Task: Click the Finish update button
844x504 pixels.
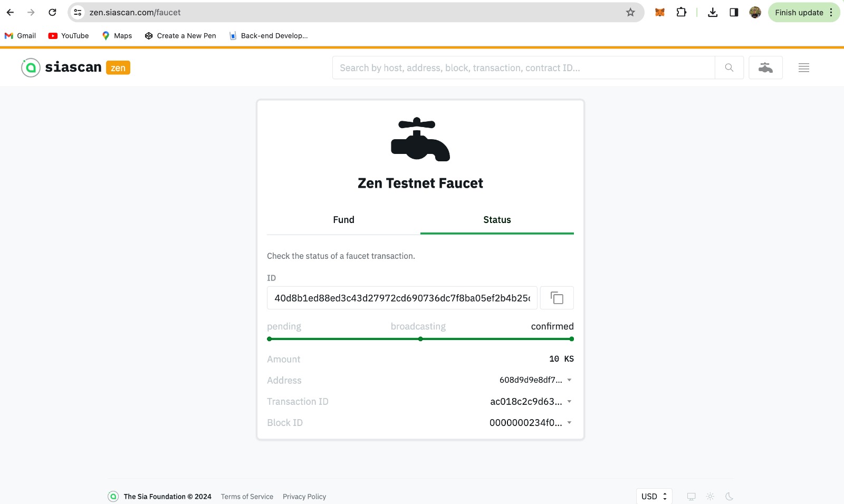Action: tap(799, 12)
